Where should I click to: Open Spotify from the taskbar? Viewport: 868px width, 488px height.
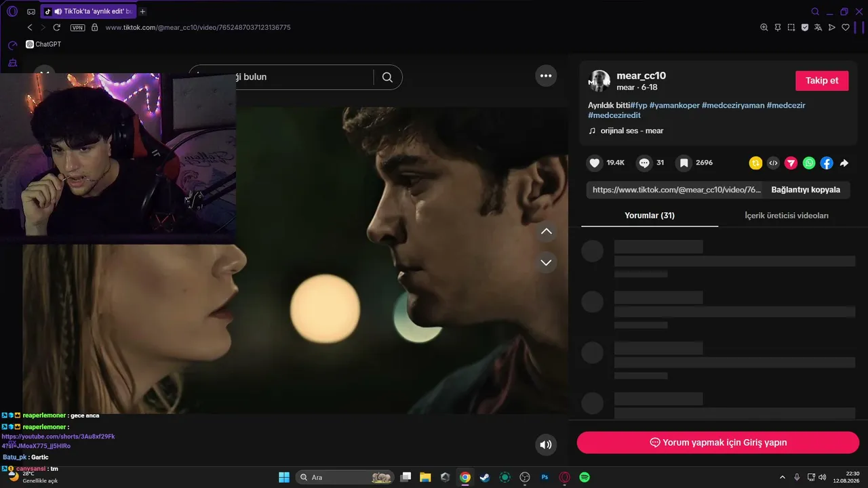(585, 477)
